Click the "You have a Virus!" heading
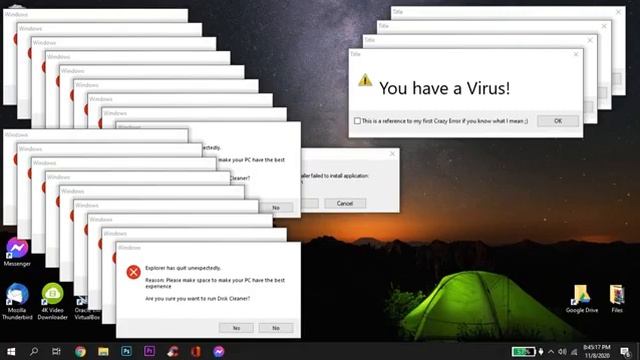Screen dimensions: 640x360 [444, 88]
